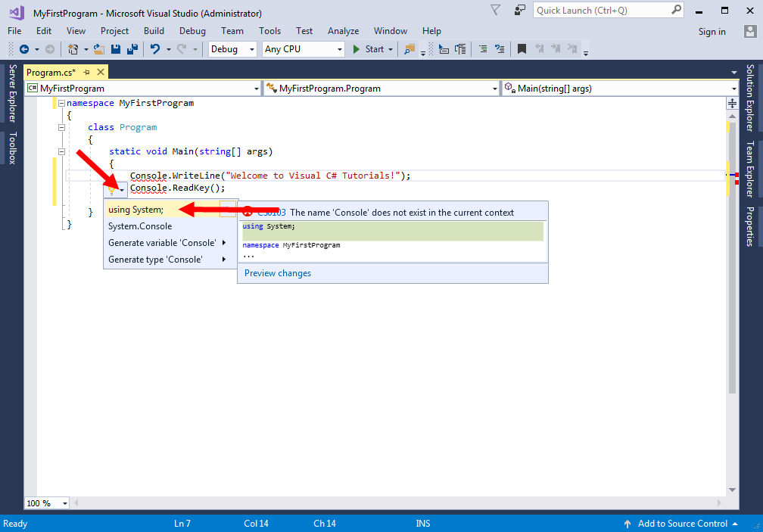Click the vertical scrollbar up arrow
The image size is (763, 532).
733,117
